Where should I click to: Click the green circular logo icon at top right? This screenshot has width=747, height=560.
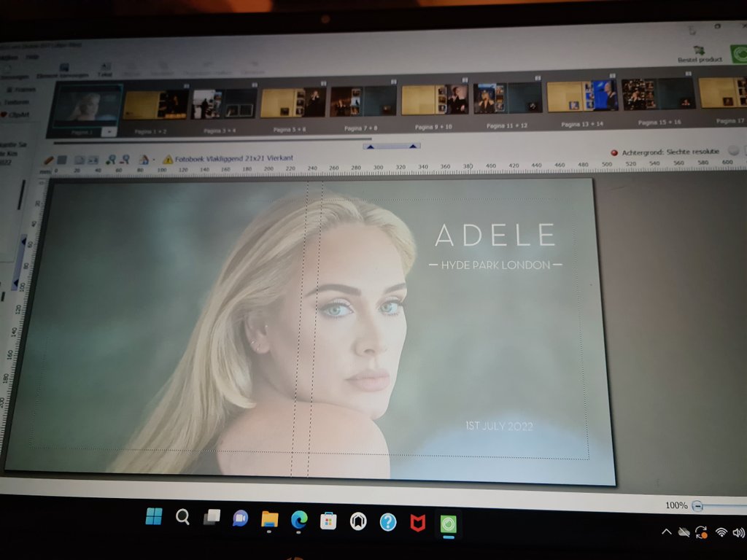point(739,54)
